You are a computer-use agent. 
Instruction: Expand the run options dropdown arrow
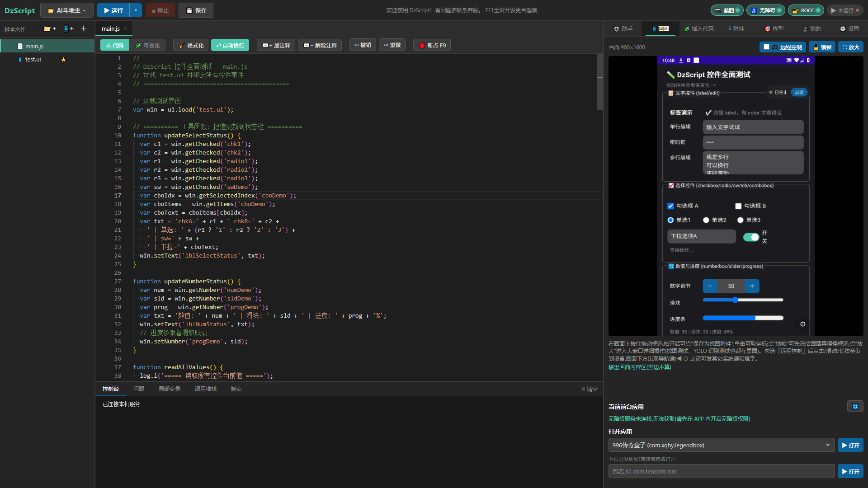tap(136, 10)
